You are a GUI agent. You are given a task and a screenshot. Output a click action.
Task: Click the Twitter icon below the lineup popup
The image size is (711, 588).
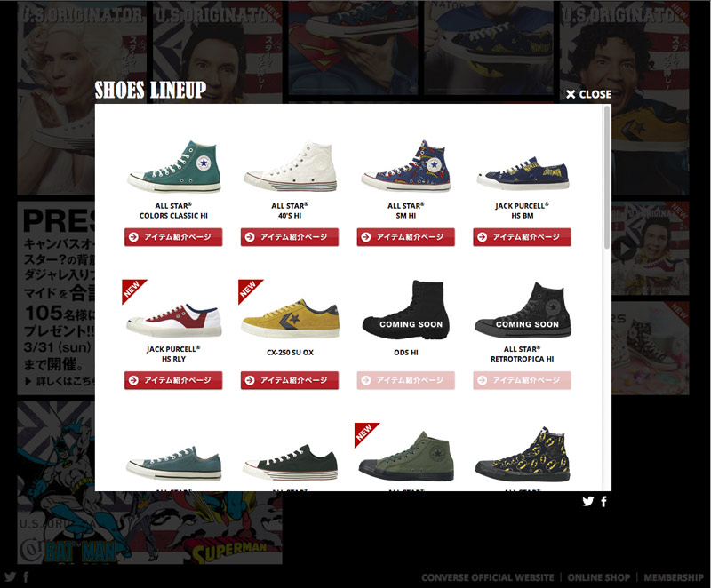tap(588, 501)
